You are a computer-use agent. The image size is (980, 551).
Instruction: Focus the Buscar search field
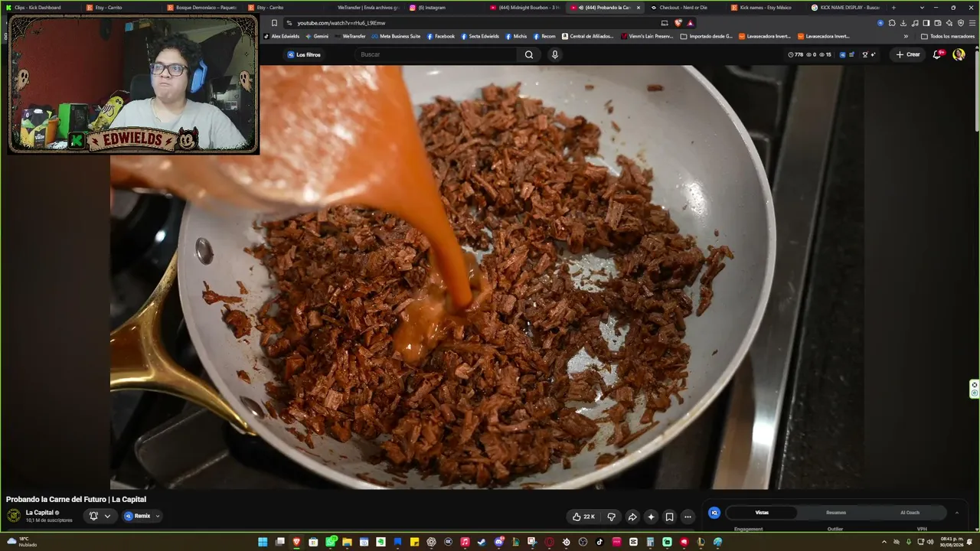(437, 54)
